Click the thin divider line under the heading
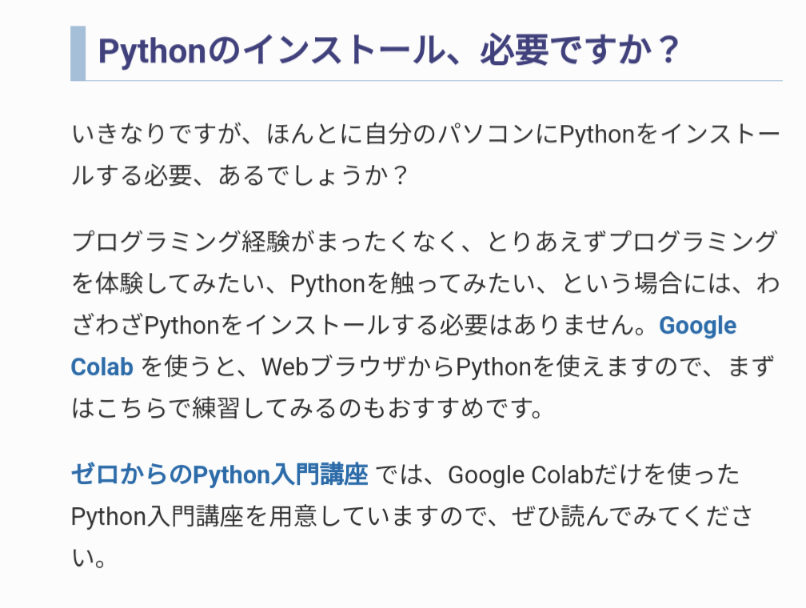Screen dimensions: 806x608 click(434, 81)
